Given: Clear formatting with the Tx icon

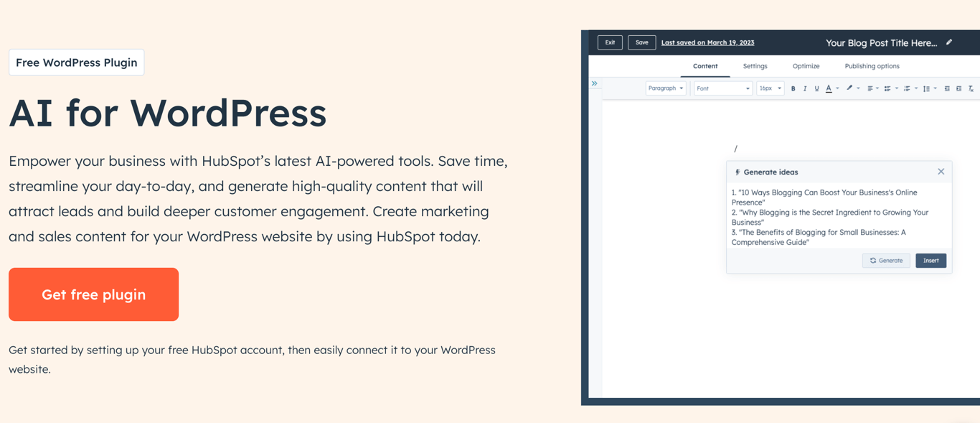Looking at the screenshot, I should (x=971, y=88).
